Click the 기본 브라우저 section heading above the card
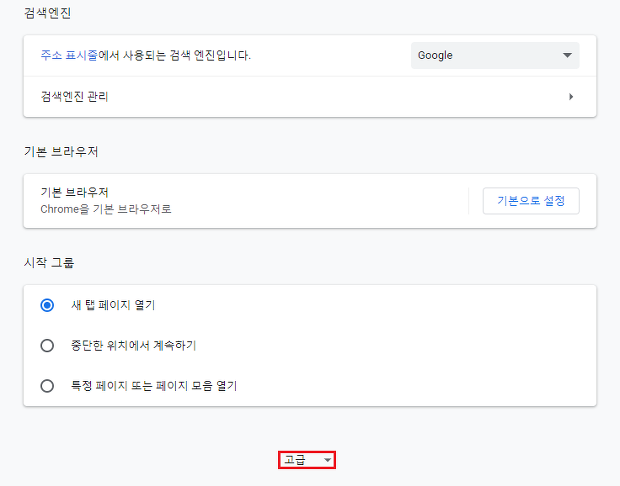The height and width of the screenshot is (486, 620). (61, 151)
